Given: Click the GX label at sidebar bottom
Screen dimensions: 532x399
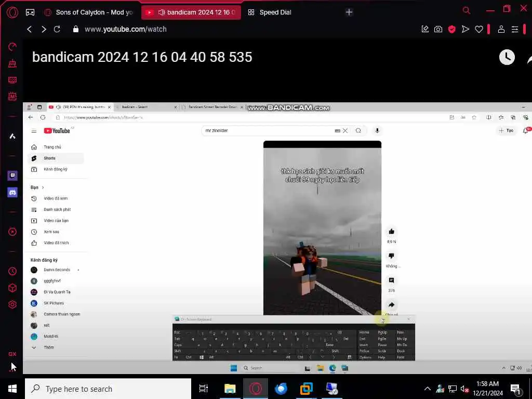Looking at the screenshot, I should click(x=12, y=354).
